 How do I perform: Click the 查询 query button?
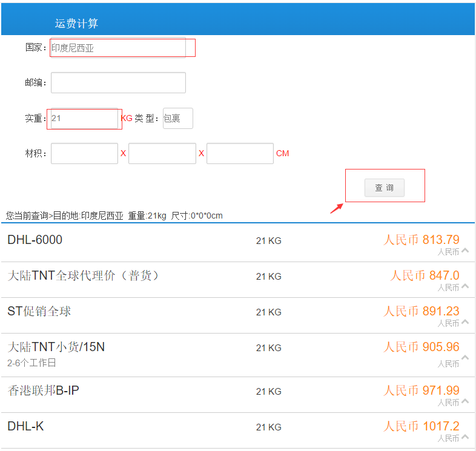pyautogui.click(x=384, y=188)
